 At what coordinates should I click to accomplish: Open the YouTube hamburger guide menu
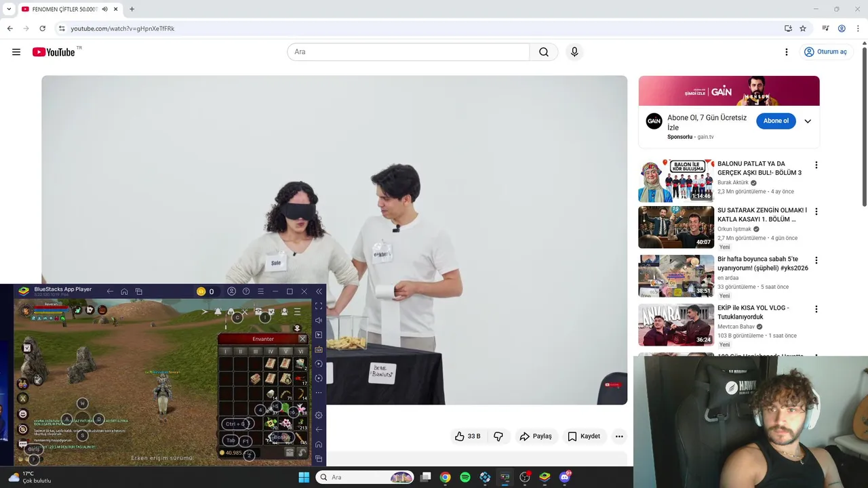(x=16, y=52)
